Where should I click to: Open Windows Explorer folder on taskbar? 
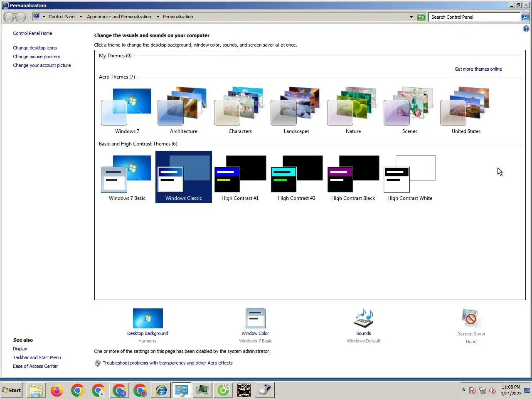click(36, 390)
